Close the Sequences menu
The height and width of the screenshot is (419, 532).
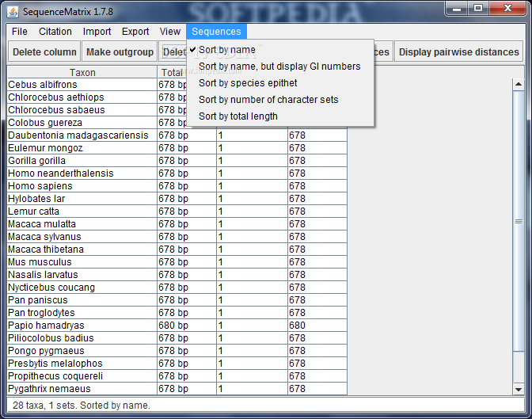216,32
